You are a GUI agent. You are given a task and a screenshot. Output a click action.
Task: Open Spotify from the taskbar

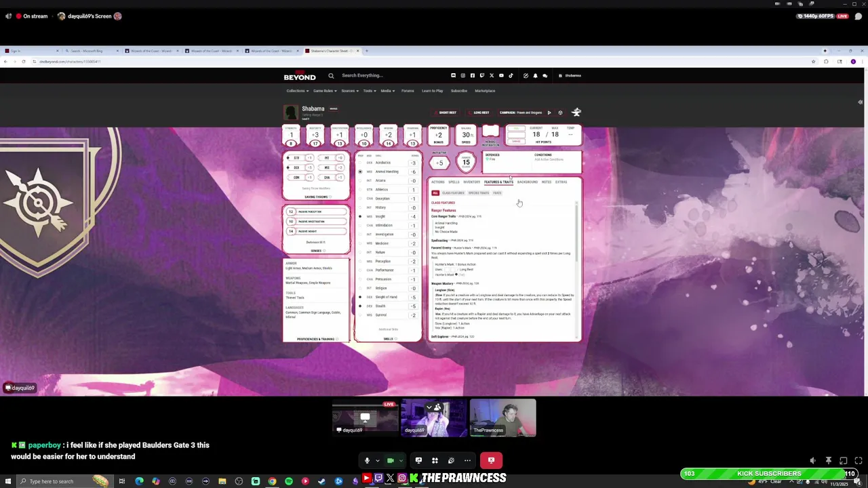[x=289, y=481]
